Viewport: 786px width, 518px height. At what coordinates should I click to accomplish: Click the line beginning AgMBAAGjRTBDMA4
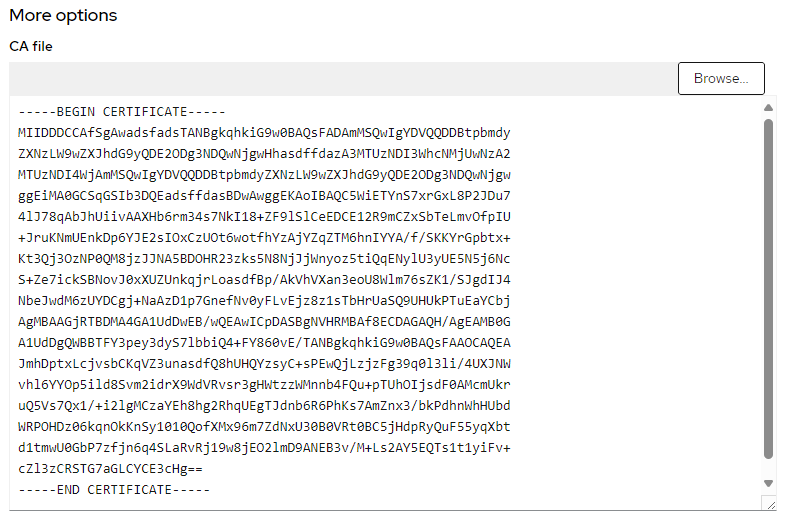(x=264, y=321)
